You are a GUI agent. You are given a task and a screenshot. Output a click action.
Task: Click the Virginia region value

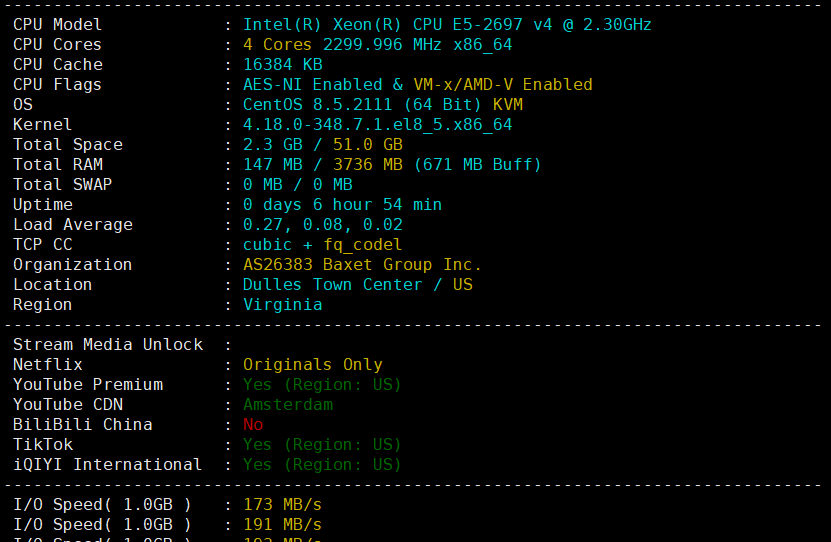282,304
